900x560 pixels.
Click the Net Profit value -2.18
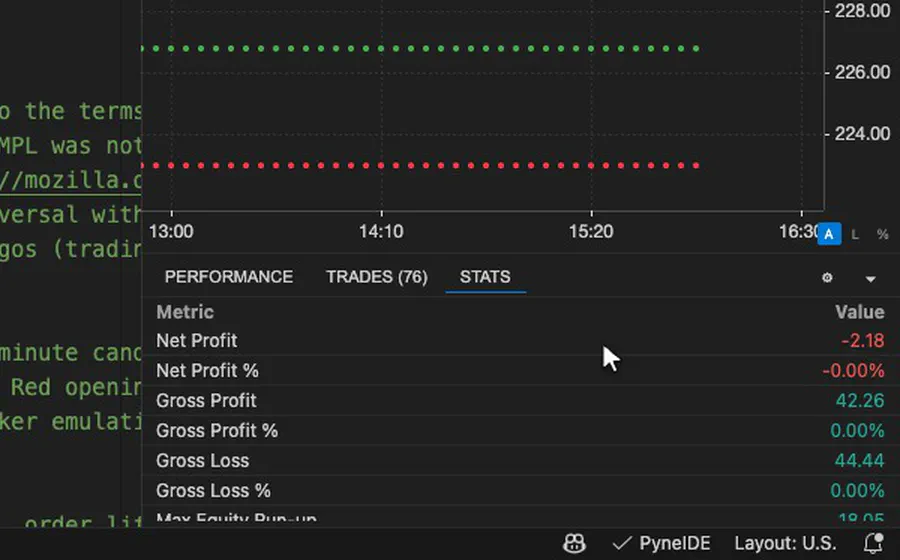[863, 341]
